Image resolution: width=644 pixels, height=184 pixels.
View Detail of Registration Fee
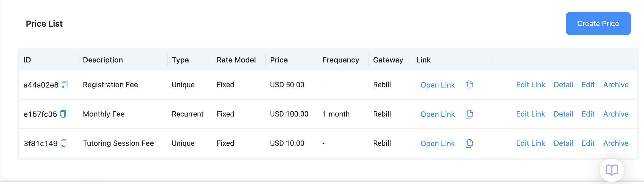click(x=563, y=85)
